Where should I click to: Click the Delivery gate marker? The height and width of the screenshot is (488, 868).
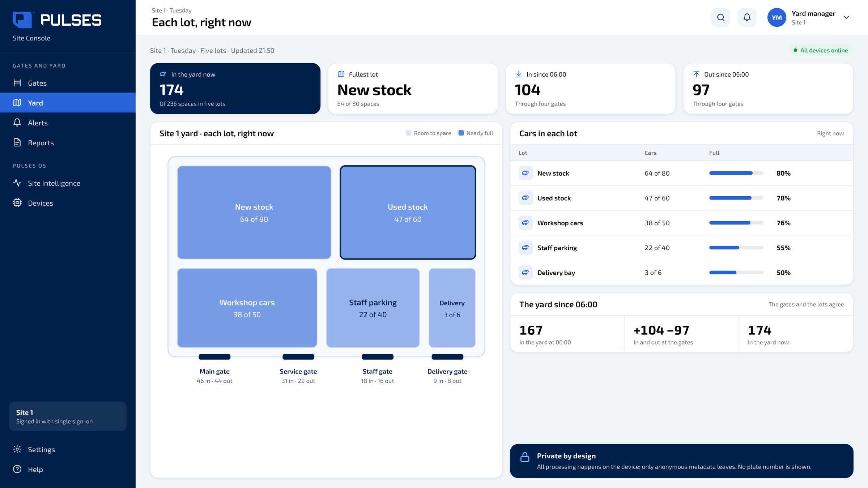(447, 357)
